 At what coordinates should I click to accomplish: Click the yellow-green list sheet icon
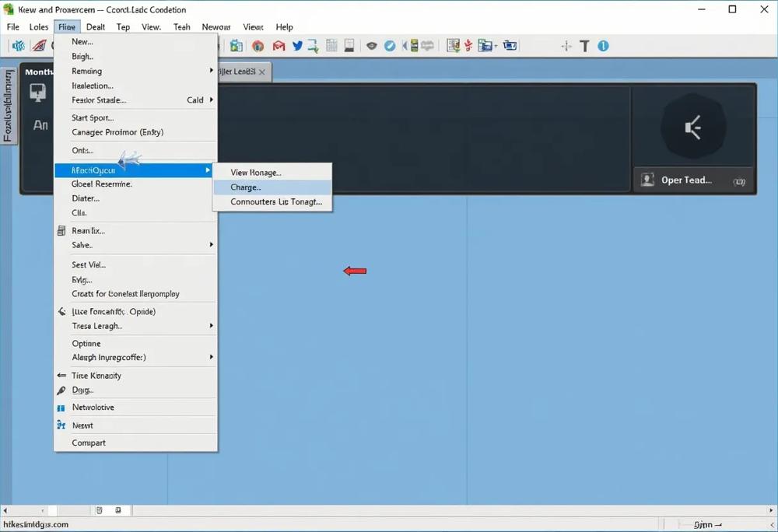click(x=453, y=46)
